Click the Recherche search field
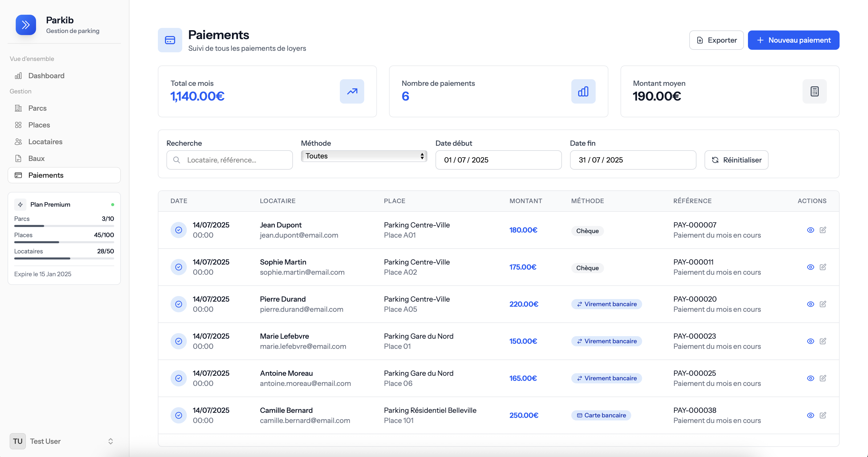 tap(229, 160)
